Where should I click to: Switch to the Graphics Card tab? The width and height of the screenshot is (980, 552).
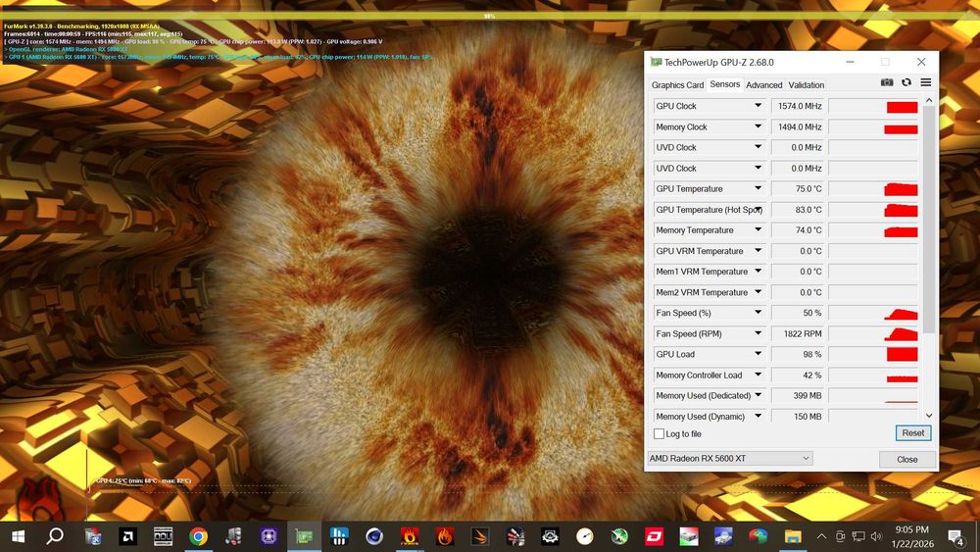click(677, 85)
